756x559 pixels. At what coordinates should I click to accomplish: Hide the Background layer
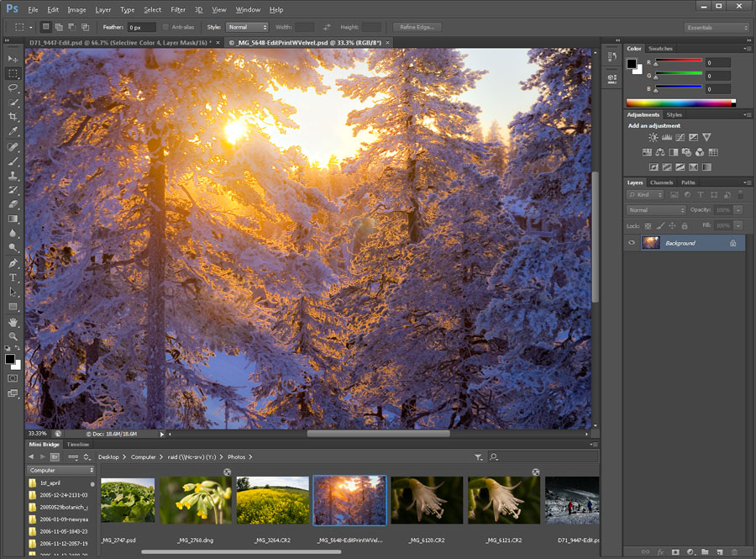pos(632,243)
